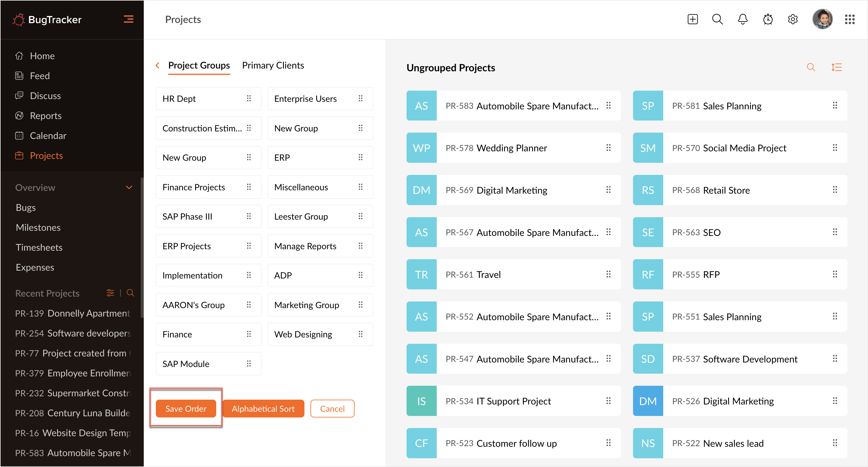Screen dimensions: 868x467
Task: Click the Alphabetical Sort button
Action: (263, 408)
